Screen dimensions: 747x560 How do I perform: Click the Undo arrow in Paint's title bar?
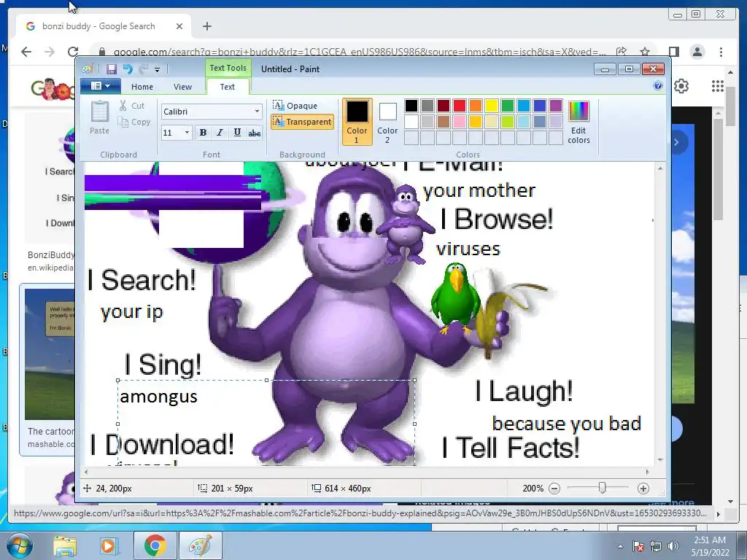tap(128, 69)
